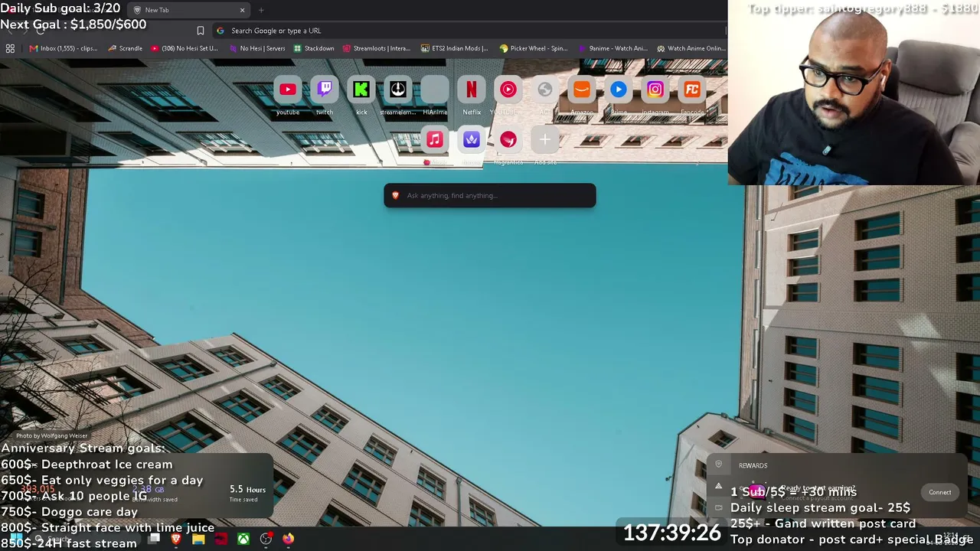Viewport: 980px width, 551px height.
Task: Open the Xbox app from taskbar
Action: 243,540
